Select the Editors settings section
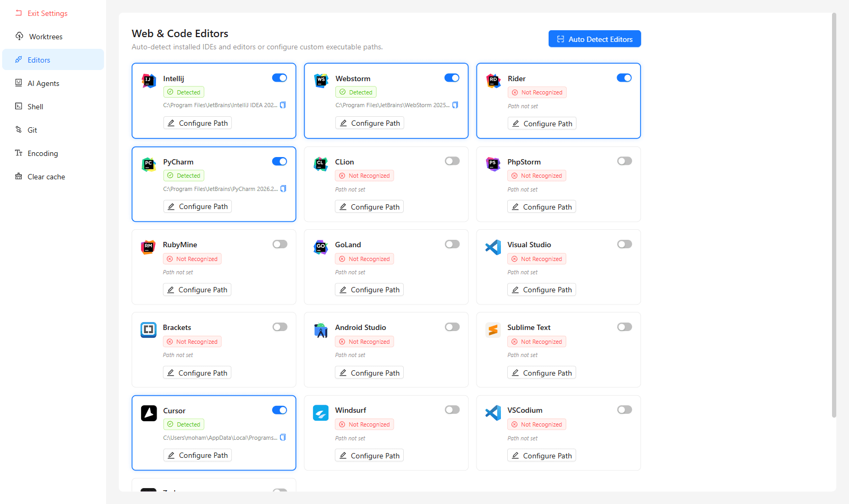Image resolution: width=849 pixels, height=504 pixels. point(53,60)
